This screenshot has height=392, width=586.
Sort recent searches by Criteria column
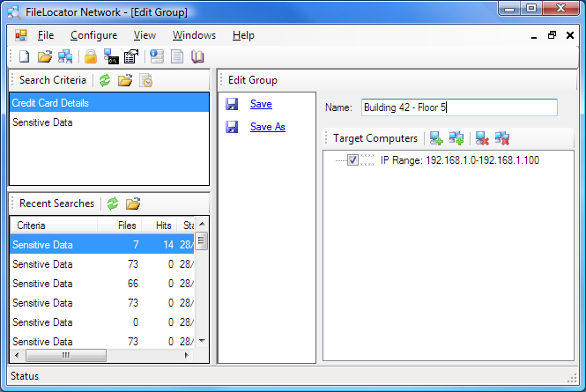click(x=54, y=226)
